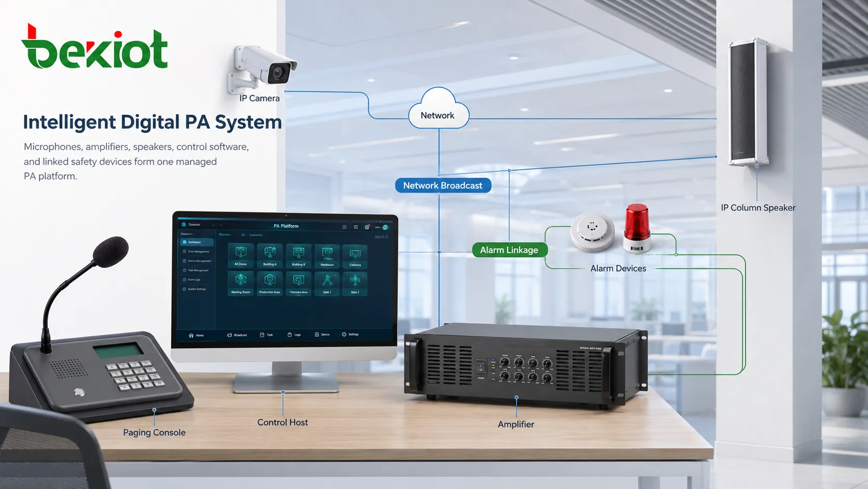This screenshot has width=868, height=489.
Task: Select the All Zones tile icon
Action: pos(240,252)
